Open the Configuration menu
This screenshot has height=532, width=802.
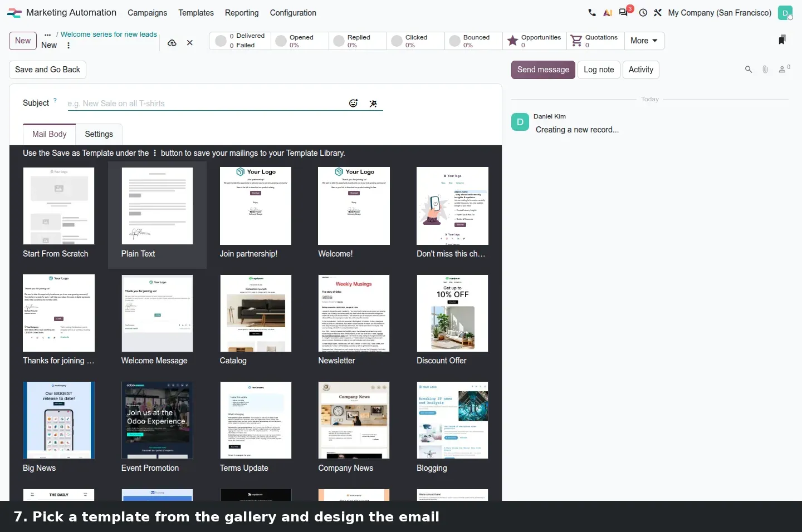(293, 12)
